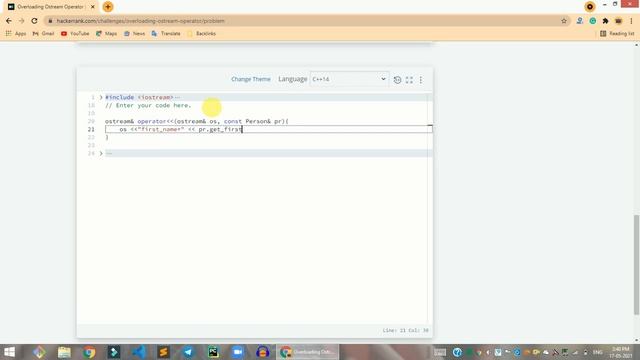This screenshot has width=640, height=360.
Task: Click on code line 21 text
Action: [181, 129]
